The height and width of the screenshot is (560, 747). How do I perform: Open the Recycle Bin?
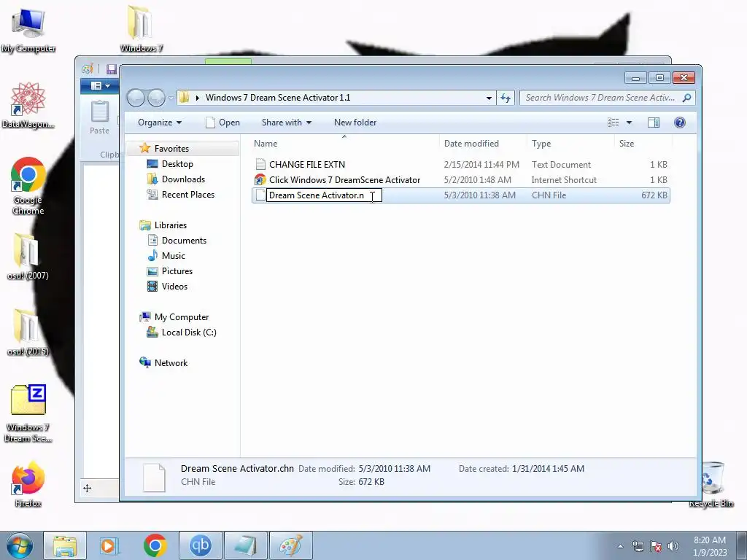[711, 484]
